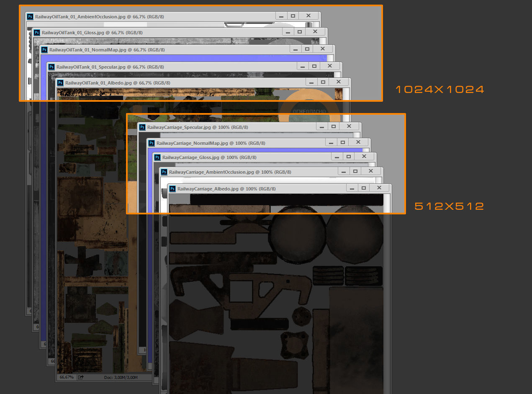Minimize the RailwayOilTank_01_NormalMap window
This screenshot has height=394, width=532.
(296, 49)
